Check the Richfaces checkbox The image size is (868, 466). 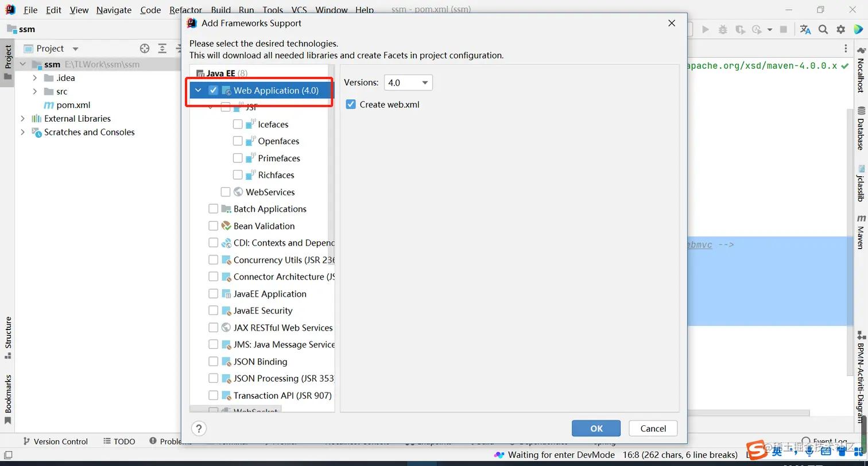coord(238,175)
